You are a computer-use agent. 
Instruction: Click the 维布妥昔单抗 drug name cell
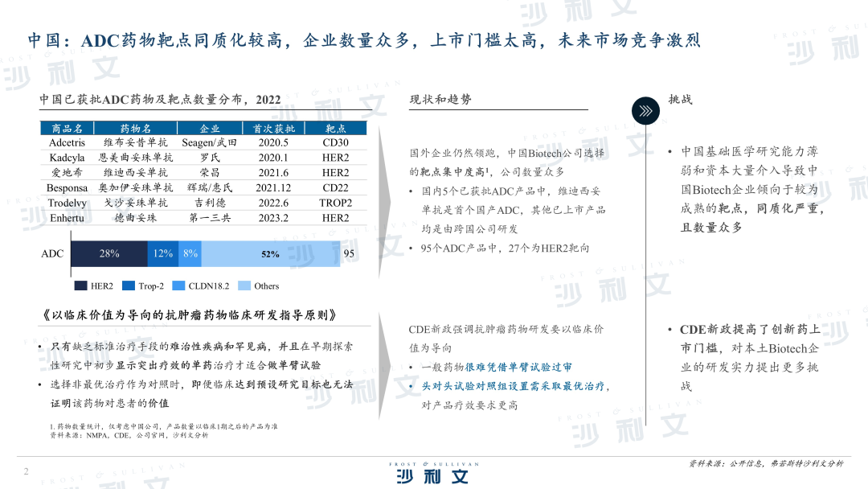coord(136,142)
